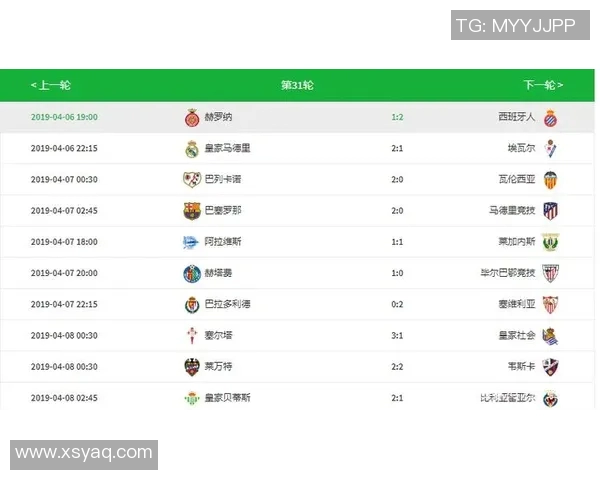This screenshot has height=480, width=600.
Task: Go to previous round with 上一轮
Action: (51, 85)
